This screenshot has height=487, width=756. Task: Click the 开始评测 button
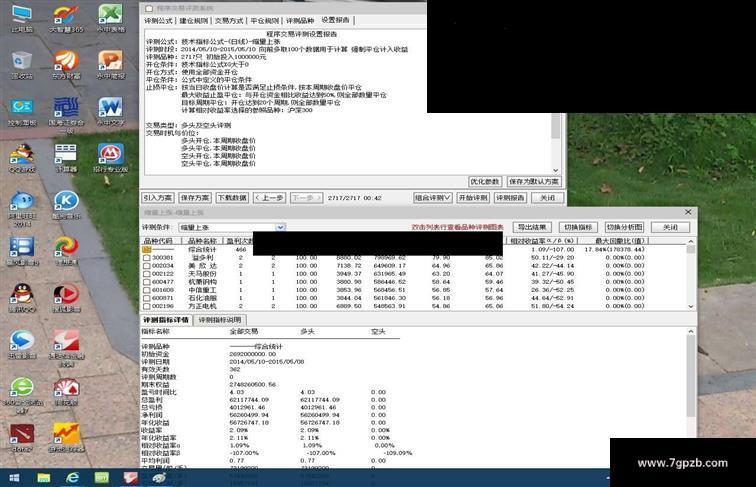click(x=473, y=198)
